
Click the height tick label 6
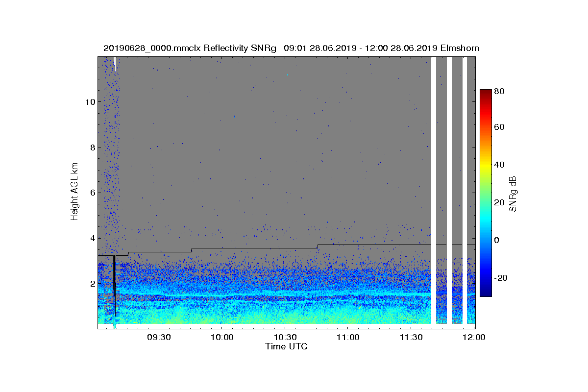92,193
